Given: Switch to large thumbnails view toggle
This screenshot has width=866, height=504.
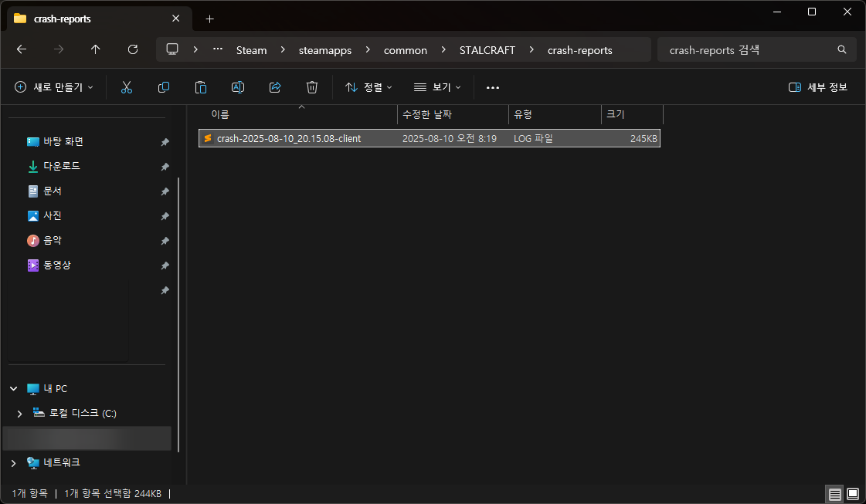Looking at the screenshot, I should [x=853, y=493].
